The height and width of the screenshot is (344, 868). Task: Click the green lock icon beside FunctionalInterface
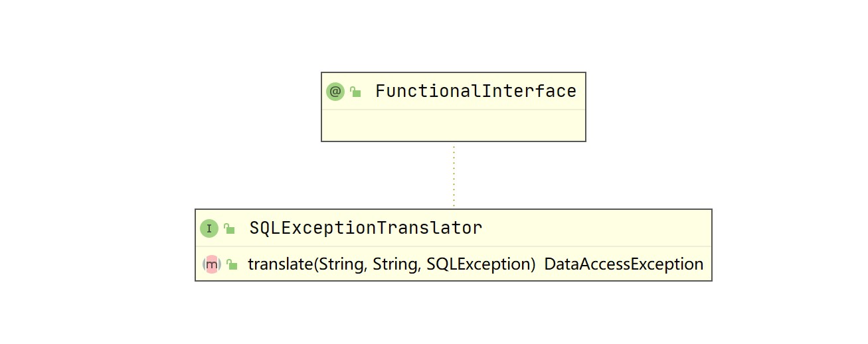pos(355,92)
